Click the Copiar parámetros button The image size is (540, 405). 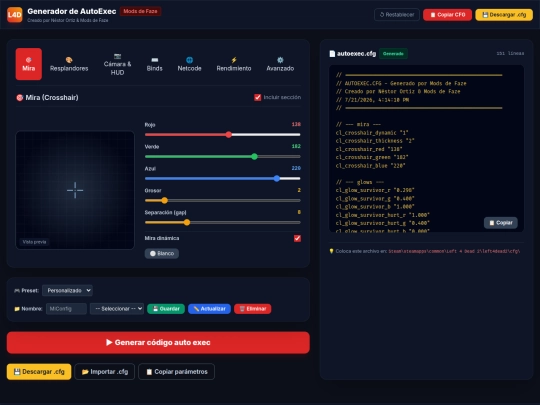point(177,372)
